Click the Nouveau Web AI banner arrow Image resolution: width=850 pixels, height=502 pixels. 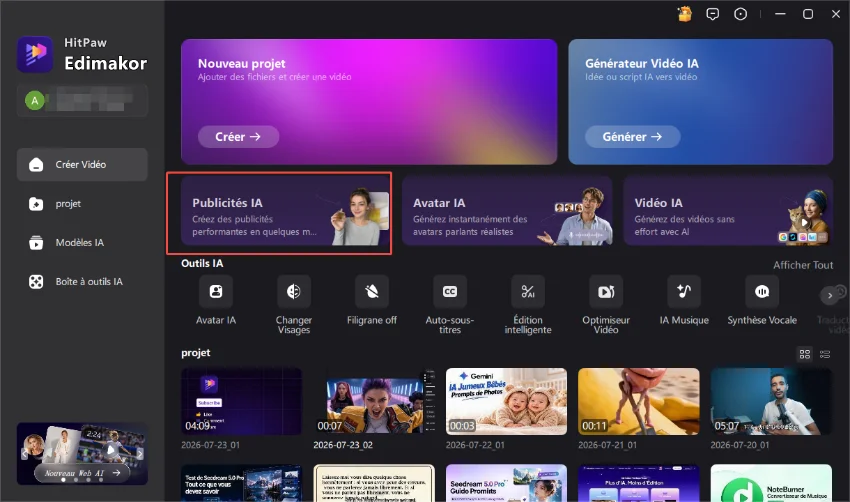pos(117,473)
